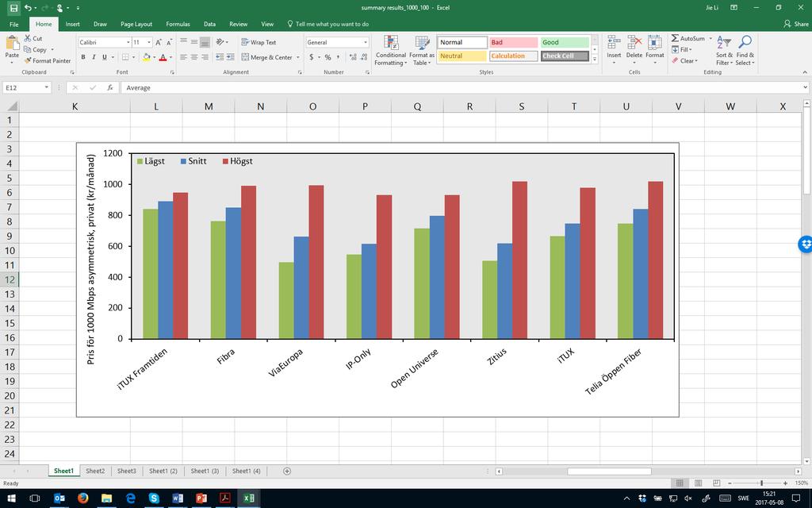Cut the selection

pyautogui.click(x=33, y=38)
